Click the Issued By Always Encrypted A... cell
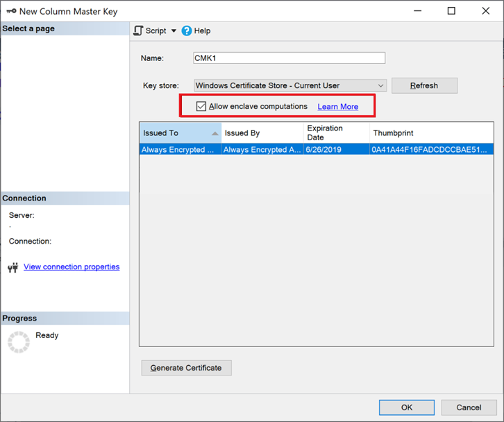The height and width of the screenshot is (422, 504). pyautogui.click(x=262, y=149)
